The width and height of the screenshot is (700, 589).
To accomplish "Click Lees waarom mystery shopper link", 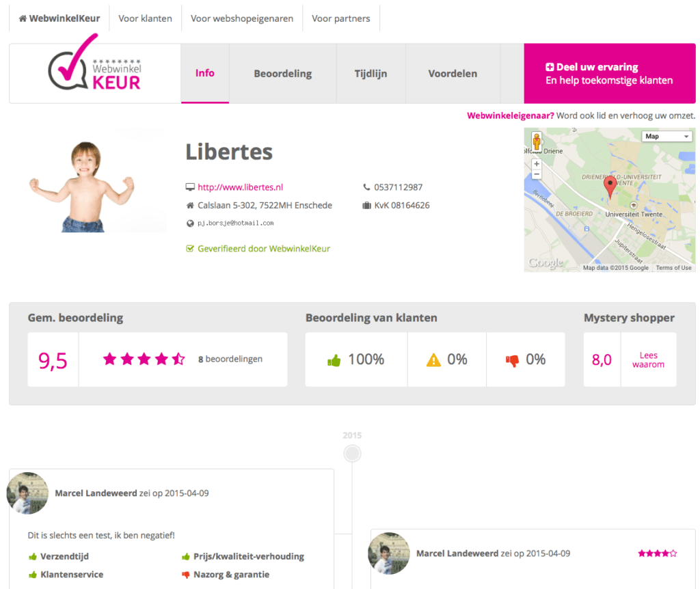I will click(x=648, y=360).
